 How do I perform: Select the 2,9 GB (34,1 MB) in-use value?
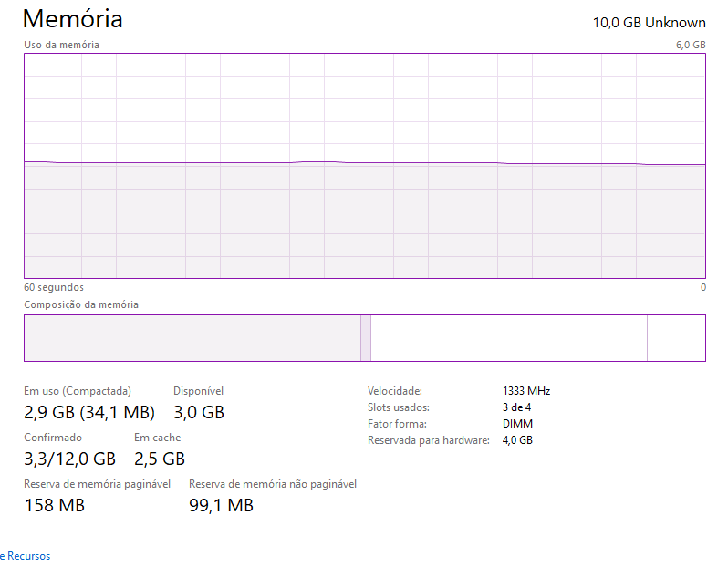click(89, 412)
